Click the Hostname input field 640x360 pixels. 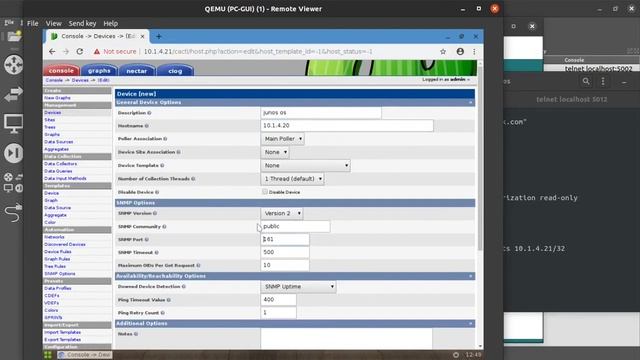click(x=347, y=125)
